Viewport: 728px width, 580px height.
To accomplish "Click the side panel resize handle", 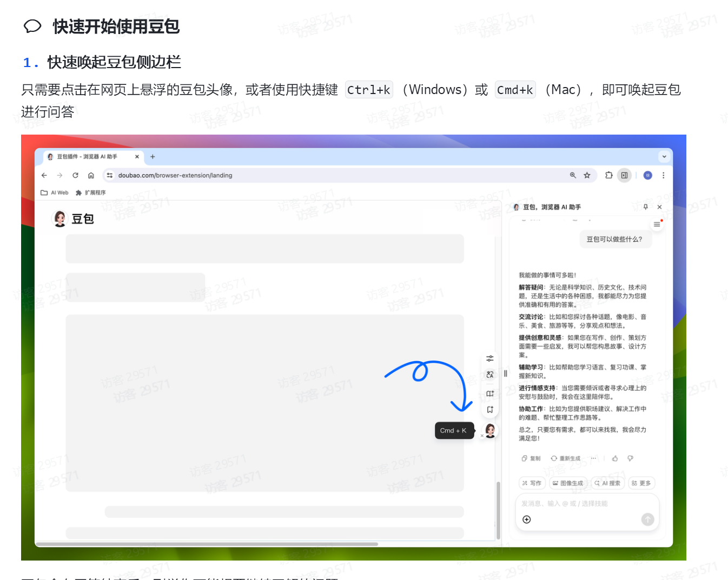I will (x=506, y=373).
